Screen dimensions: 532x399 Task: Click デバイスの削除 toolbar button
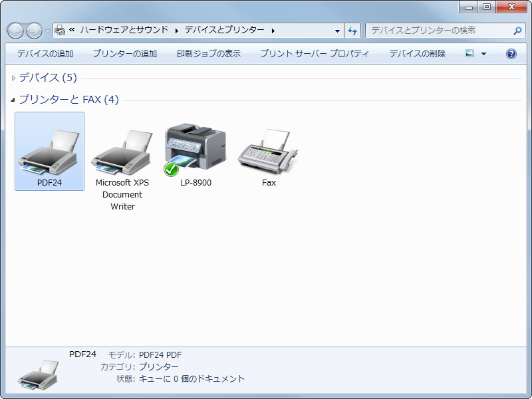[418, 54]
